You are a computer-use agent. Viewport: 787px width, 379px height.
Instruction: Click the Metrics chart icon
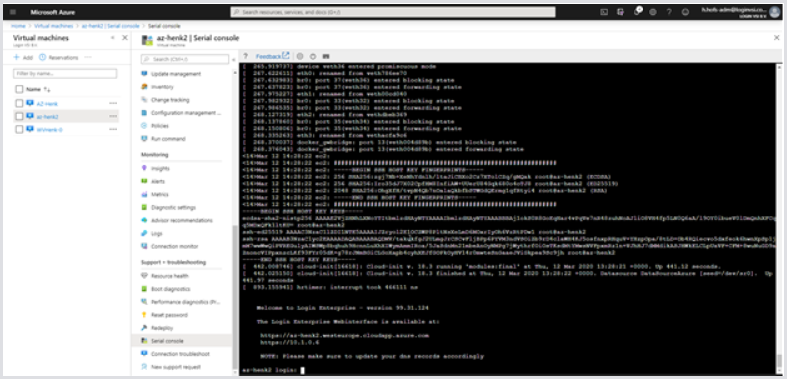pyautogui.click(x=144, y=194)
